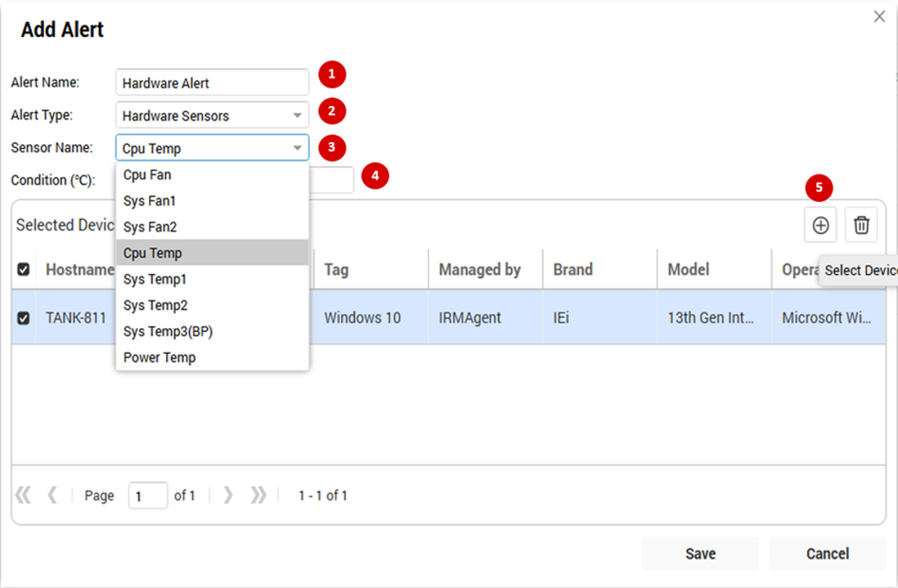Click the '1 - 1 of 1' text
This screenshot has height=588, width=898.
323,496
